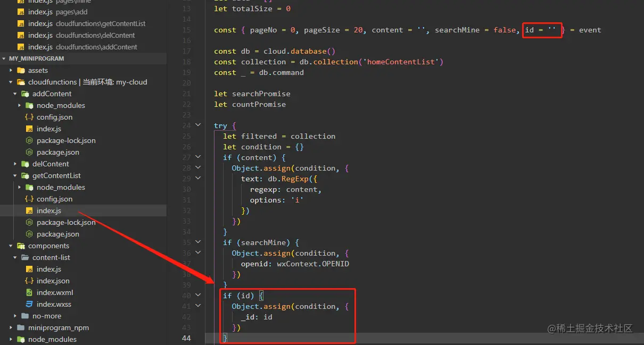Fold Object.assign block at line 41
The image size is (644, 345).
198,306
